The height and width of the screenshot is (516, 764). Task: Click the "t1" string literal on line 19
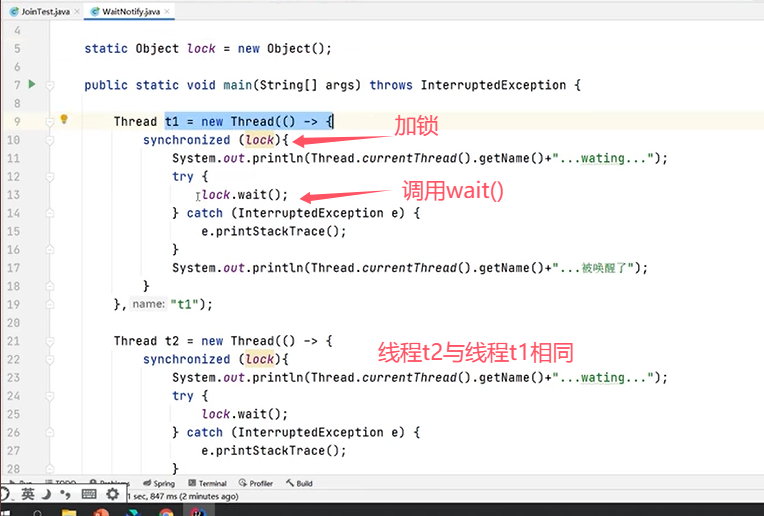pos(184,305)
